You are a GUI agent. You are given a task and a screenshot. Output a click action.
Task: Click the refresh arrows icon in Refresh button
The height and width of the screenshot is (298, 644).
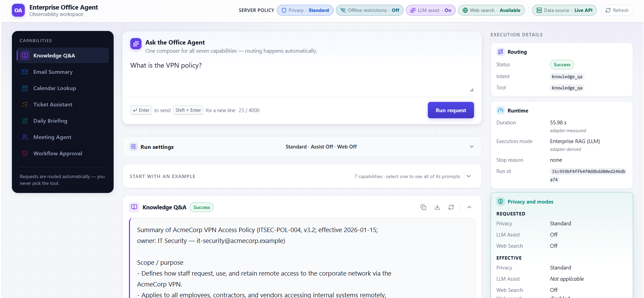(608, 10)
